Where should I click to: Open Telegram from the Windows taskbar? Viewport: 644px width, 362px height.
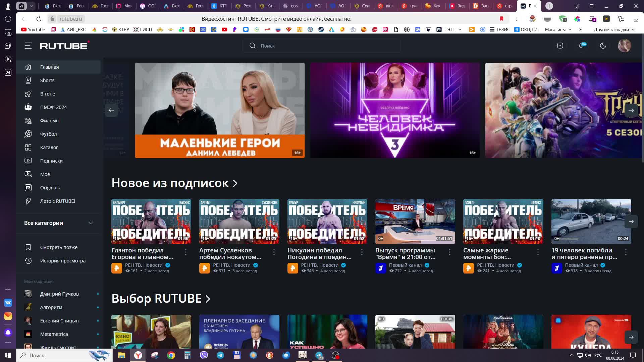click(220, 355)
